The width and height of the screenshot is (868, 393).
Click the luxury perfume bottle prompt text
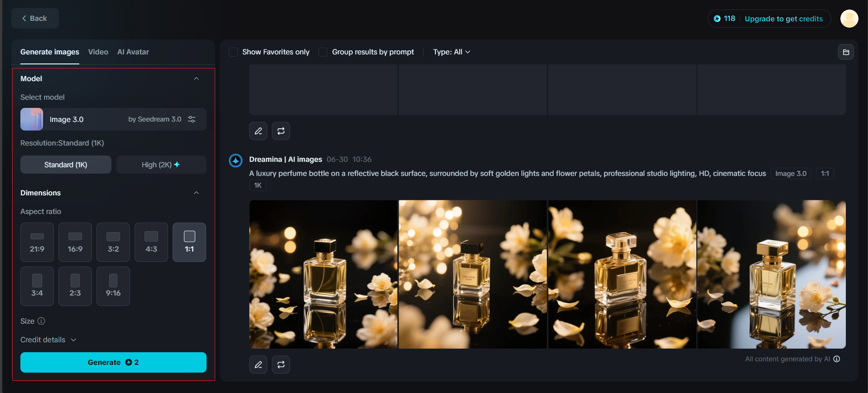507,174
